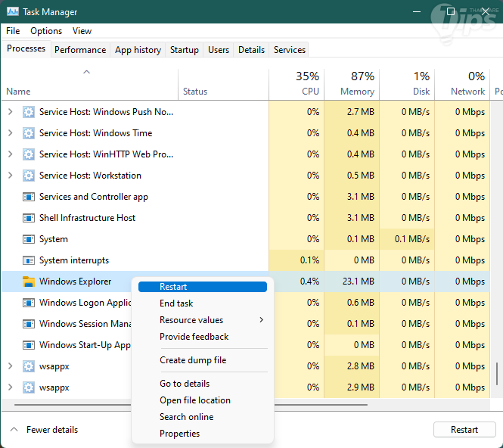Screen dimensions: 503x448
Task: Click the Windows Start-Up App icon
Action: tap(29, 345)
